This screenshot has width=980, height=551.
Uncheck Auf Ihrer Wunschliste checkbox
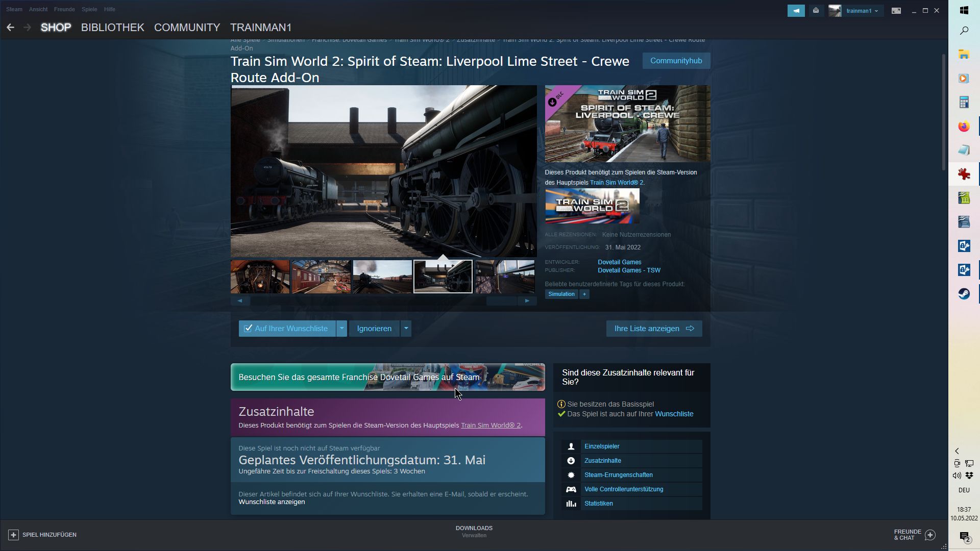coord(248,329)
